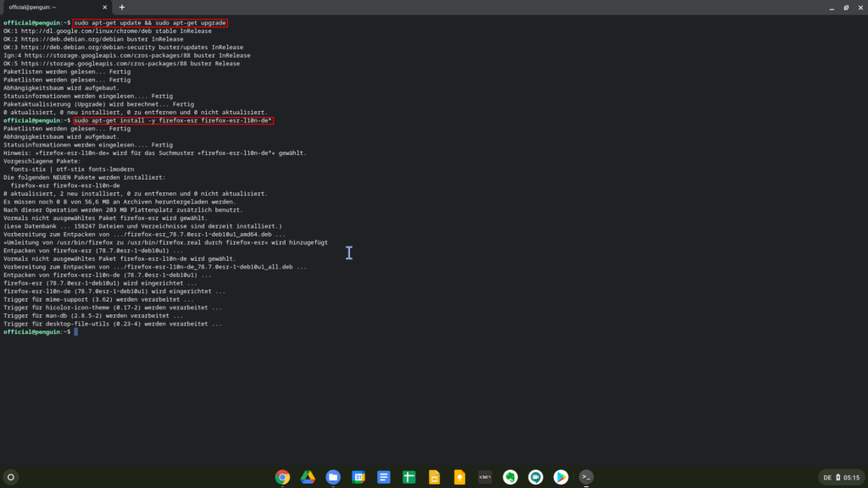868x488 pixels.
Task: Click the 'sudo apt-get update && sudo apt-get upgrade' command
Action: [150, 23]
